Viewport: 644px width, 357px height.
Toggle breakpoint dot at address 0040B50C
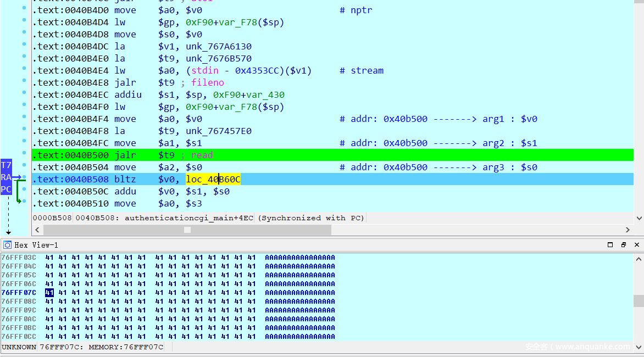pos(24,191)
